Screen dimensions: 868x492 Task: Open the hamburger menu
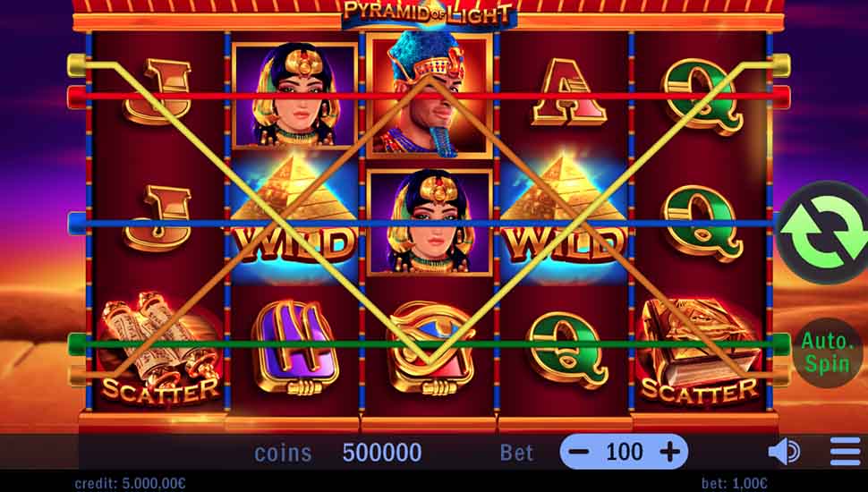click(x=846, y=452)
